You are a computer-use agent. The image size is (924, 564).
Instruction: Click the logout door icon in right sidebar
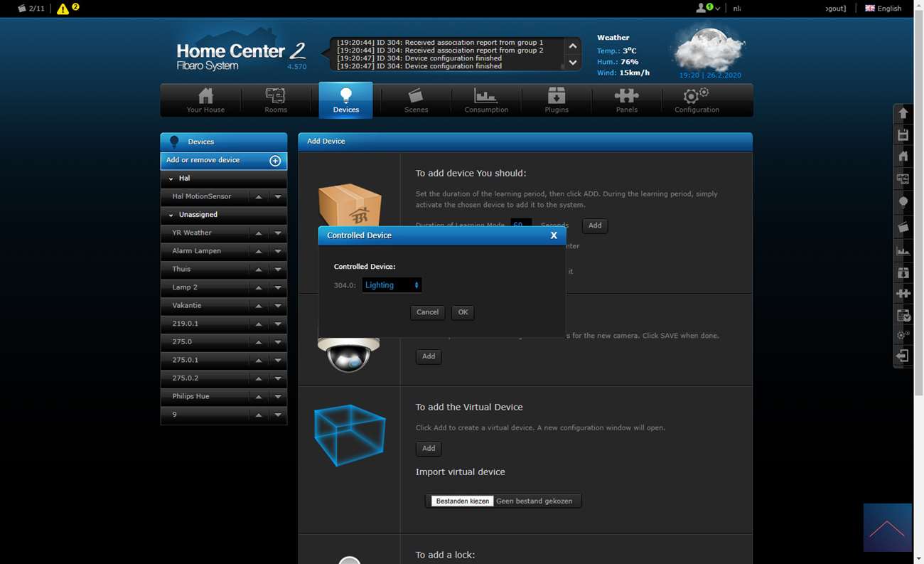click(x=903, y=356)
